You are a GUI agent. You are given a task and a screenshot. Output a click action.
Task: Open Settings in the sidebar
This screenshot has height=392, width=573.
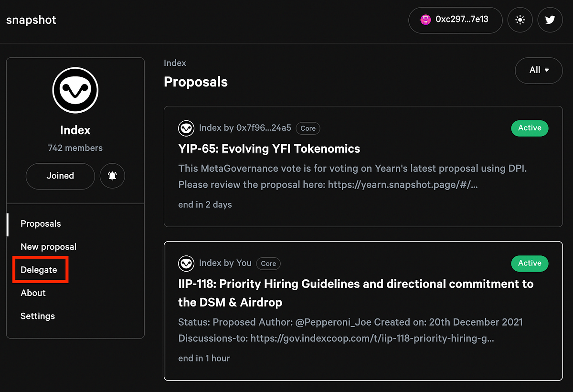[x=37, y=316]
